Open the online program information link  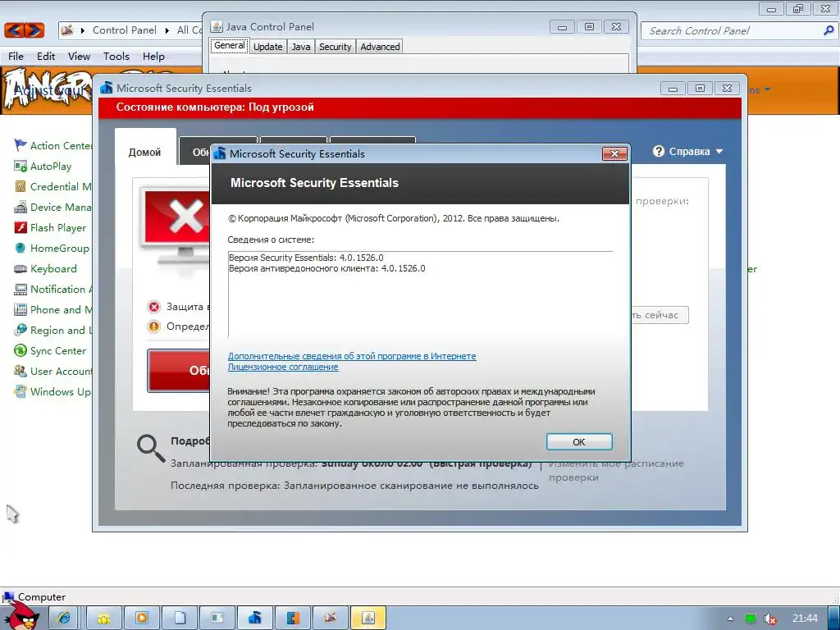click(352, 356)
